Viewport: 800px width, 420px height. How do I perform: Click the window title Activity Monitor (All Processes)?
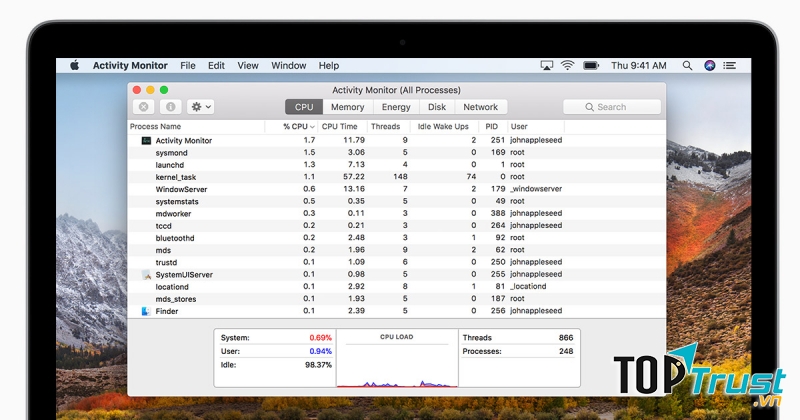point(396,90)
